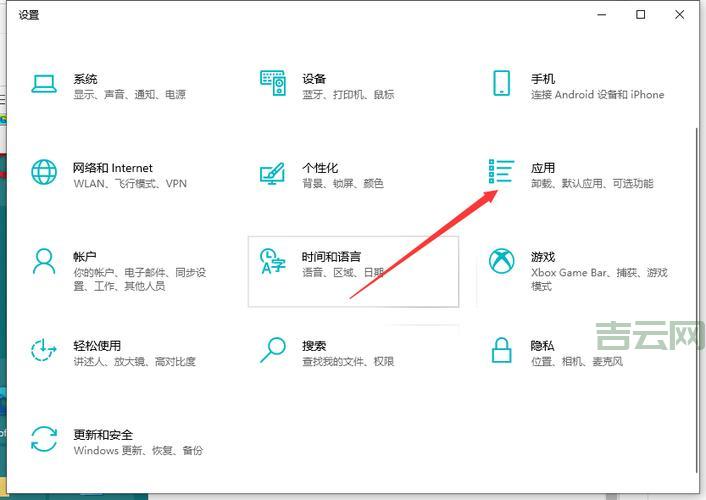Click the 时间和语言 clock-letter icon
Viewport: 706px width, 500px height.
click(272, 261)
